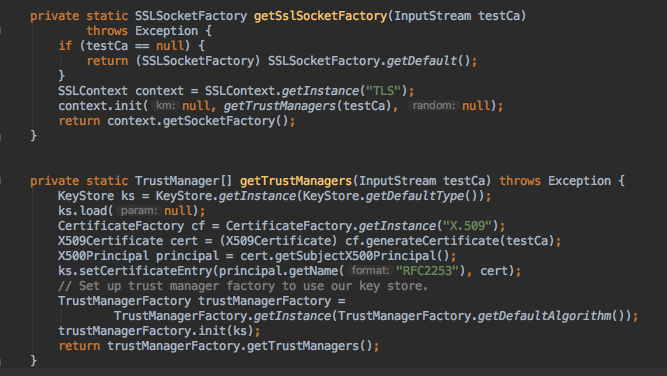Click the getSslSocketFactory method name declaration
The height and width of the screenshot is (376, 667).
tap(320, 16)
